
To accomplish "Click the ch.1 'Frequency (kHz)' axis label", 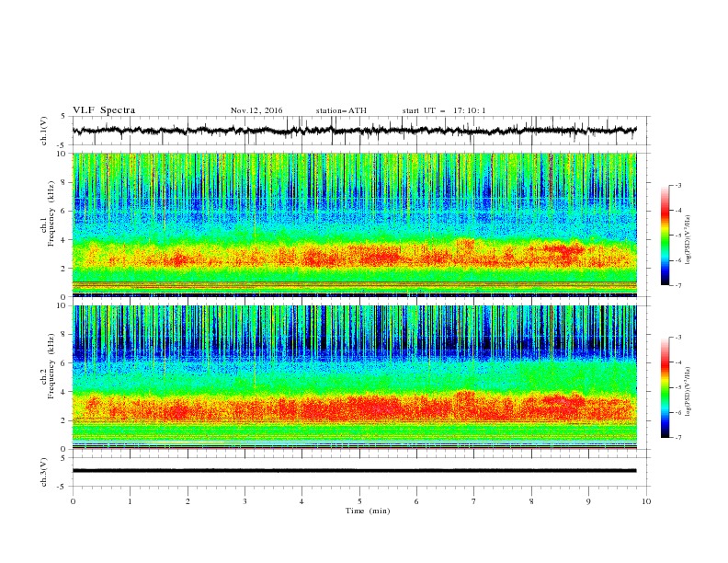I will click(x=51, y=213).
